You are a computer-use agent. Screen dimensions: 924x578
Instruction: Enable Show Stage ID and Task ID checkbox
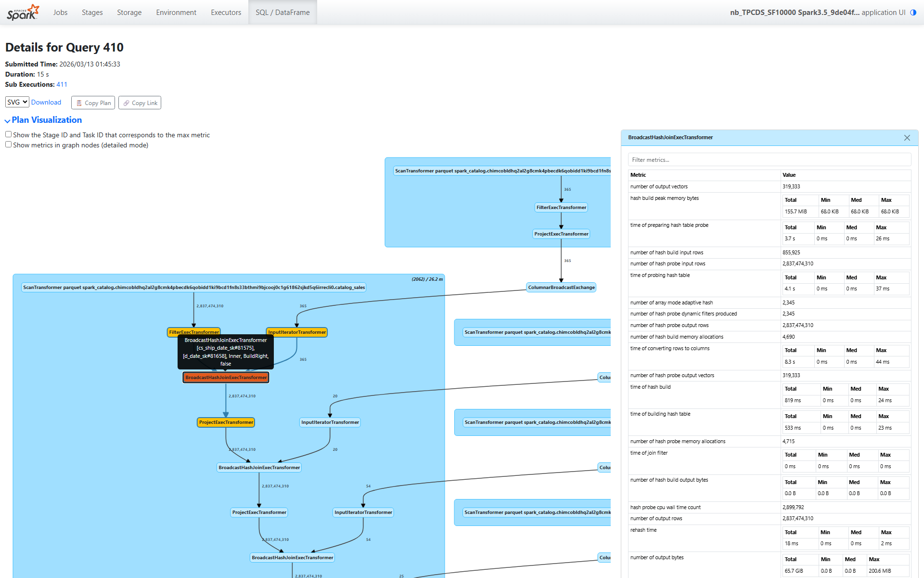tap(8, 134)
